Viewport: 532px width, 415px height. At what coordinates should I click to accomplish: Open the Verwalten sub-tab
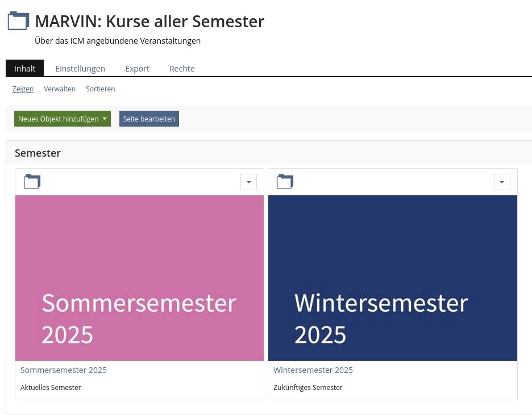click(60, 89)
